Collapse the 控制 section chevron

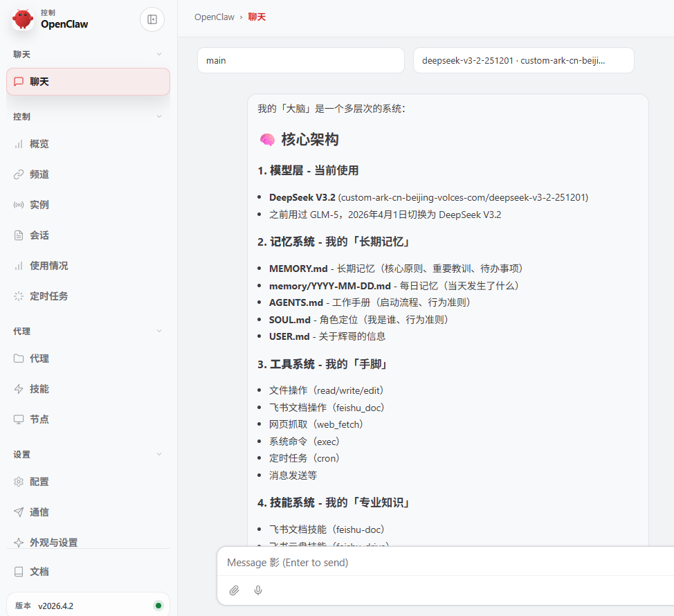(160, 116)
